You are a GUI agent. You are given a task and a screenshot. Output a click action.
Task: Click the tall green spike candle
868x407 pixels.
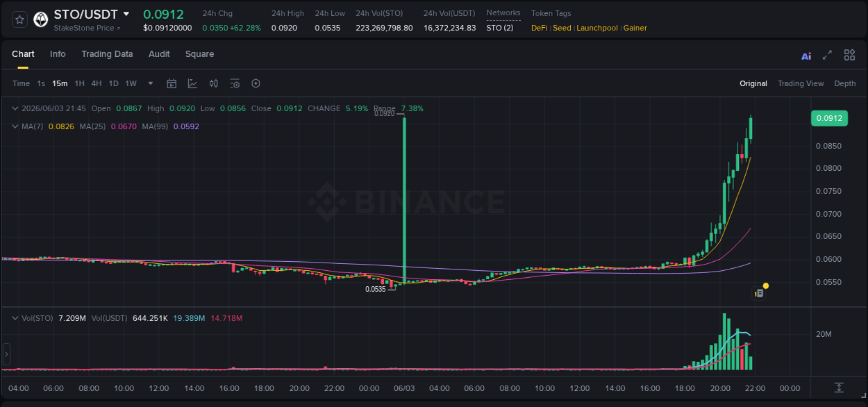pos(404,199)
